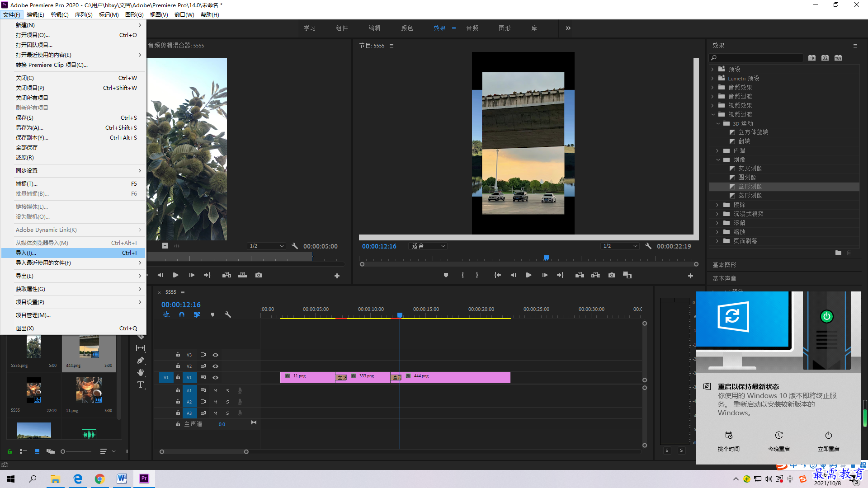
Task: Open Program monitor zoom dropdown 适合
Action: coord(427,246)
